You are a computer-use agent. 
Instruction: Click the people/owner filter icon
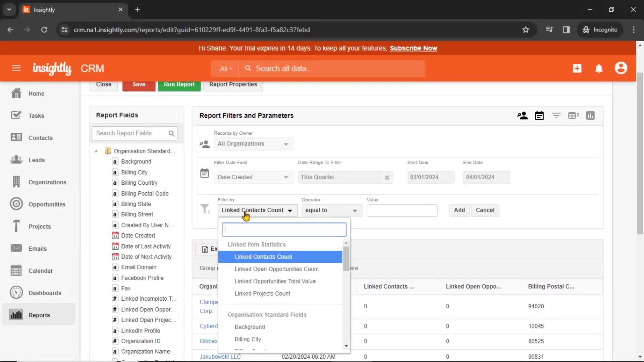[522, 115]
